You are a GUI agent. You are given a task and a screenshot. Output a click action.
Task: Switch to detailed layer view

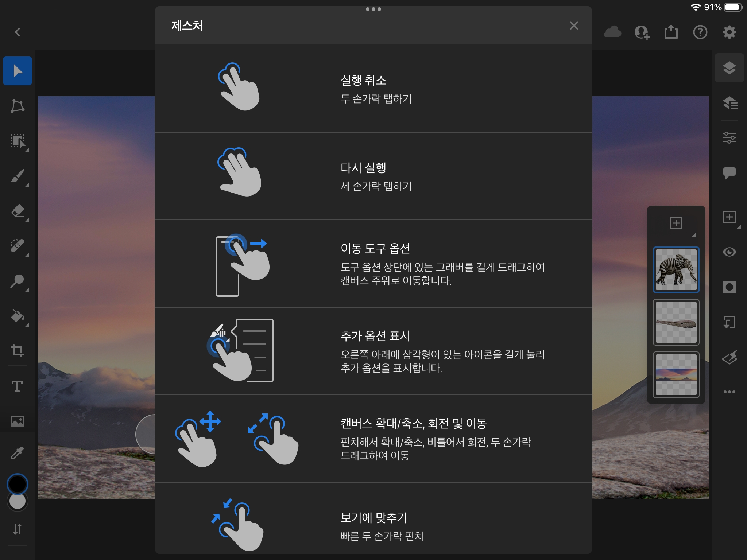pyautogui.click(x=729, y=103)
